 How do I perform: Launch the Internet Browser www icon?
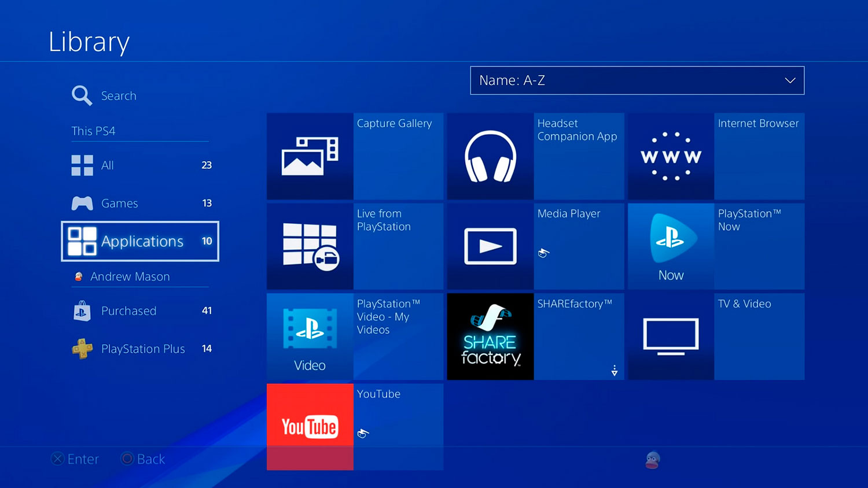(671, 156)
